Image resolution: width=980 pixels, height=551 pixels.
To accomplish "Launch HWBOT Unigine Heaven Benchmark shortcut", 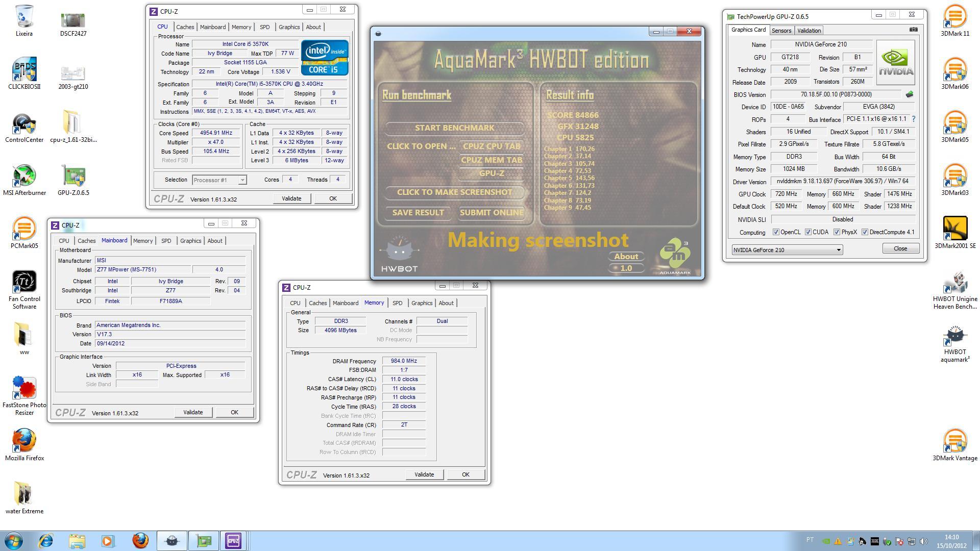I will point(955,290).
